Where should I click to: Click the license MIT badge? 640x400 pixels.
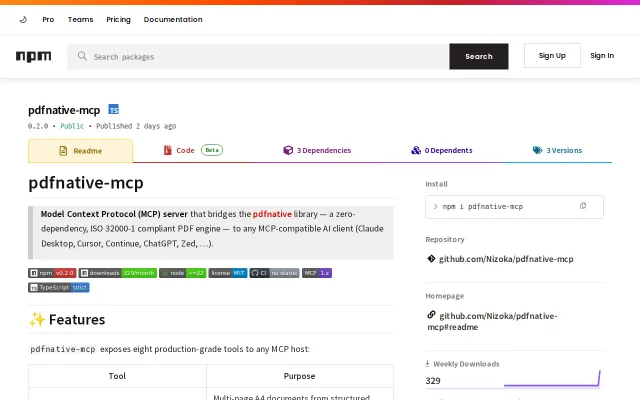click(228, 273)
